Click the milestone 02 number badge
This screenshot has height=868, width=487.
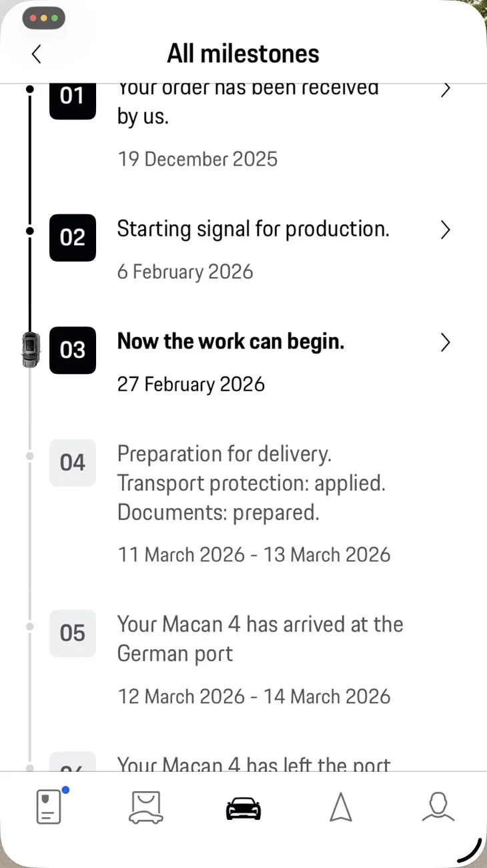point(72,238)
